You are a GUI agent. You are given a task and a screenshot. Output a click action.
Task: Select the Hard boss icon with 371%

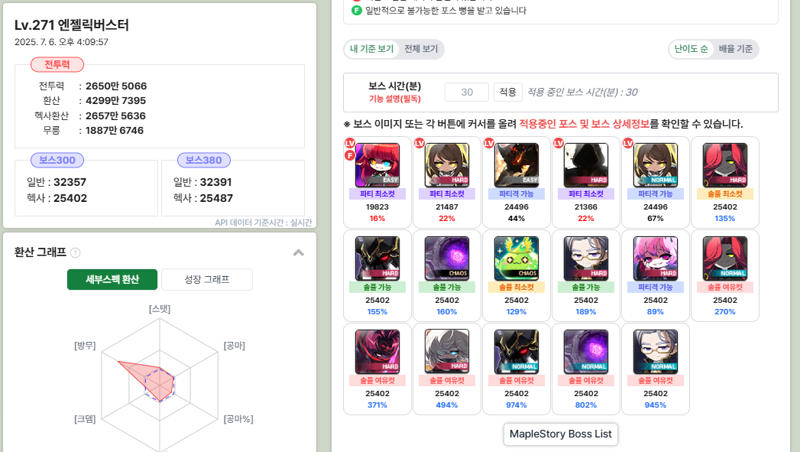377,352
